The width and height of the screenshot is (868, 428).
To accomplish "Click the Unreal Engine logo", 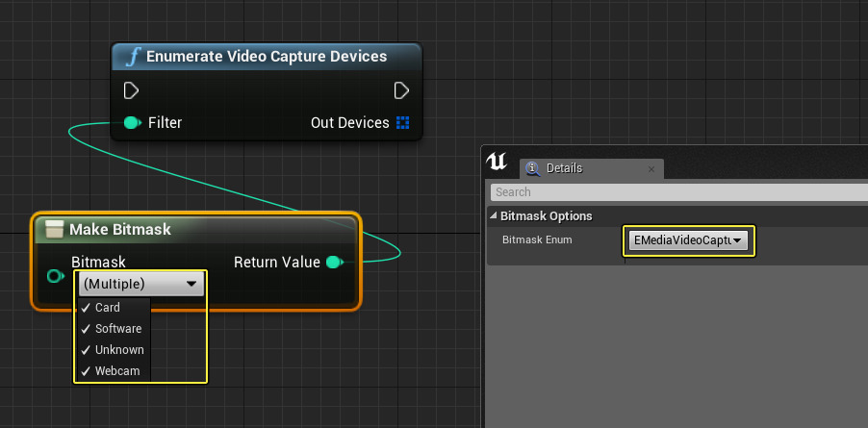I will pos(497,161).
